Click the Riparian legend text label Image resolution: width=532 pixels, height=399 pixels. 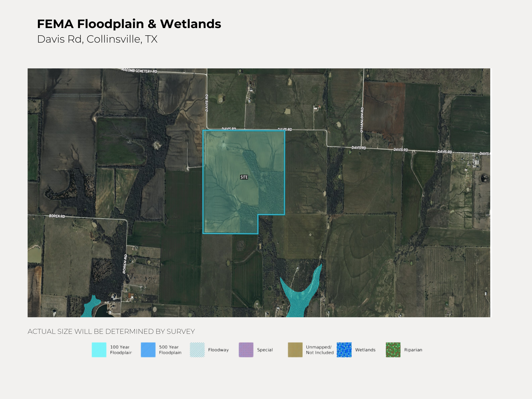coord(413,350)
